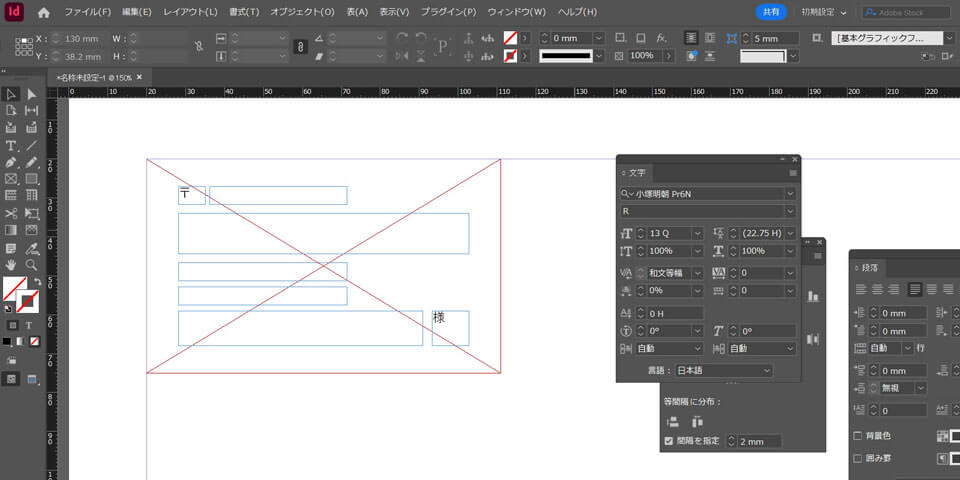
Task: Click the 共有 share button
Action: tap(771, 12)
